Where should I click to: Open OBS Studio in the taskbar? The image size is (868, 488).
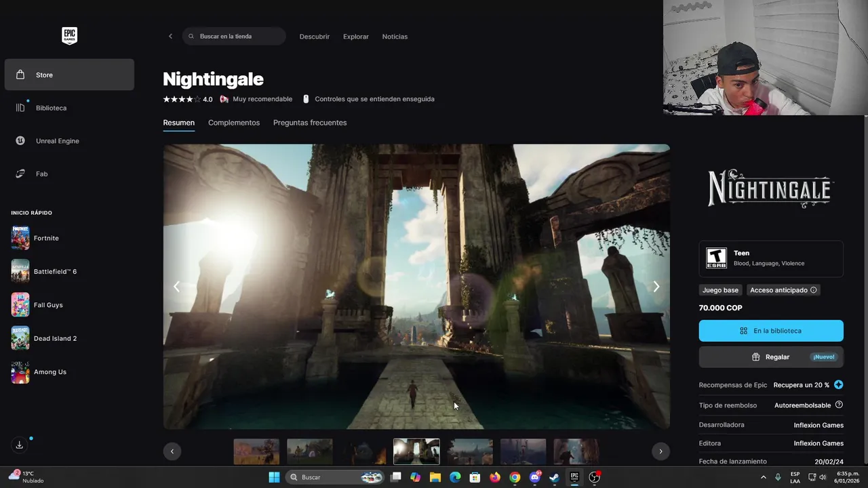pyautogui.click(x=595, y=477)
